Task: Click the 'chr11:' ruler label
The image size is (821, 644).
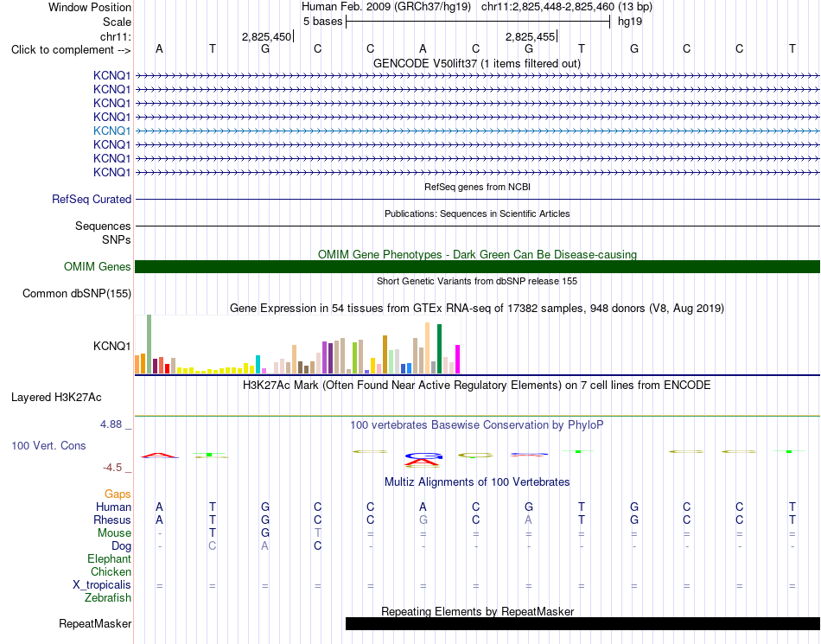Action: [x=115, y=36]
